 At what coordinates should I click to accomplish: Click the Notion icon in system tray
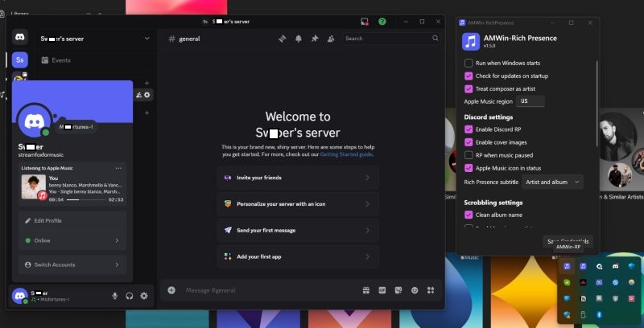583,299
